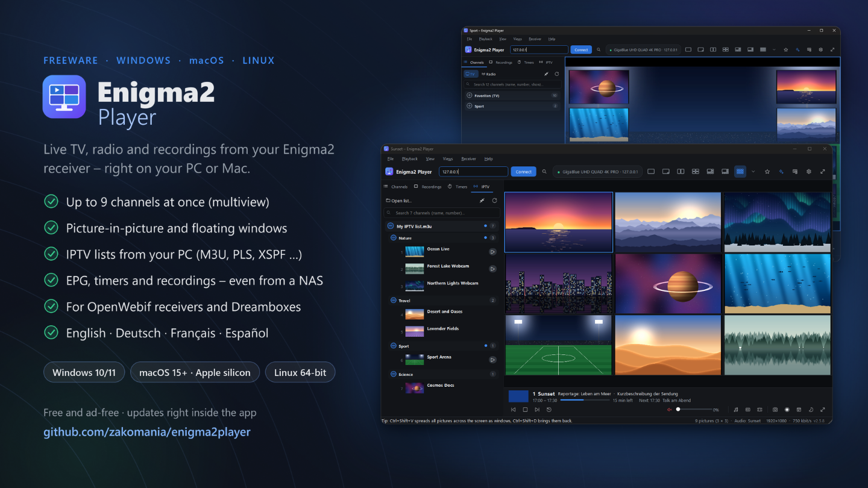
Task: Refresh the channel list in Sport window
Action: coord(556,74)
